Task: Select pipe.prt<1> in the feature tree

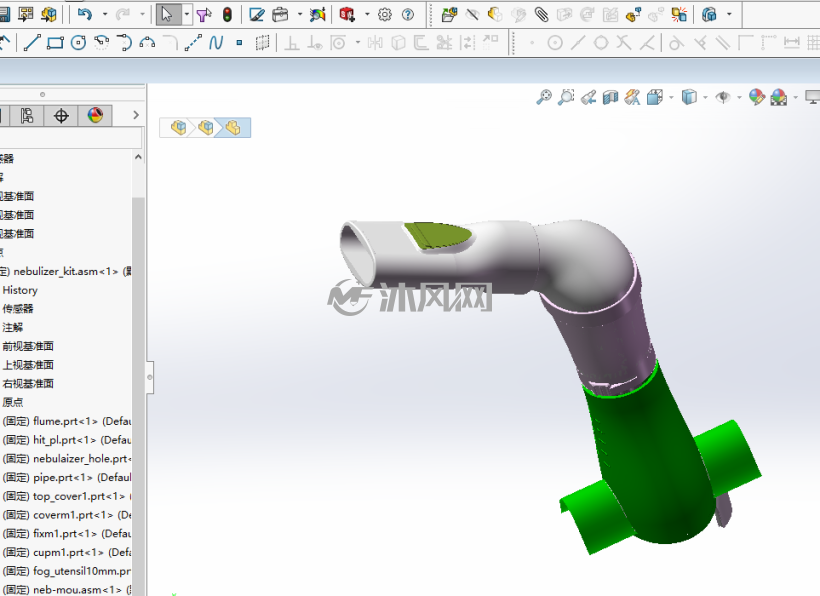Action: point(63,478)
